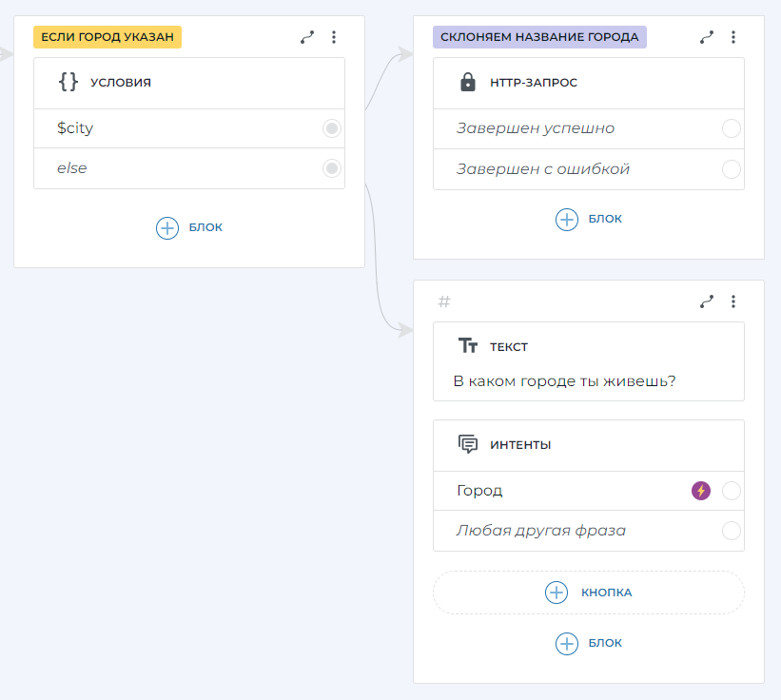
Task: Click the connection path icon on ЕСЛИ ГОРОД УКАЗАН card
Action: 307,37
